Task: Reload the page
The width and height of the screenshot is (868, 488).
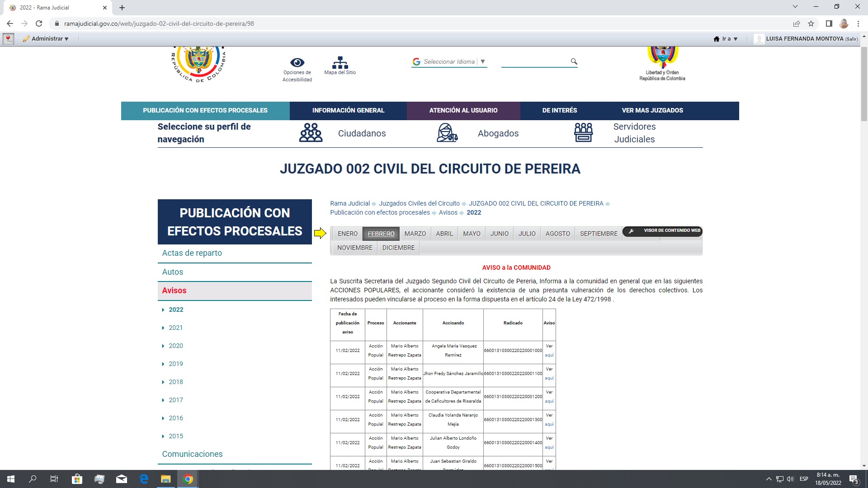Action: coord(39,23)
